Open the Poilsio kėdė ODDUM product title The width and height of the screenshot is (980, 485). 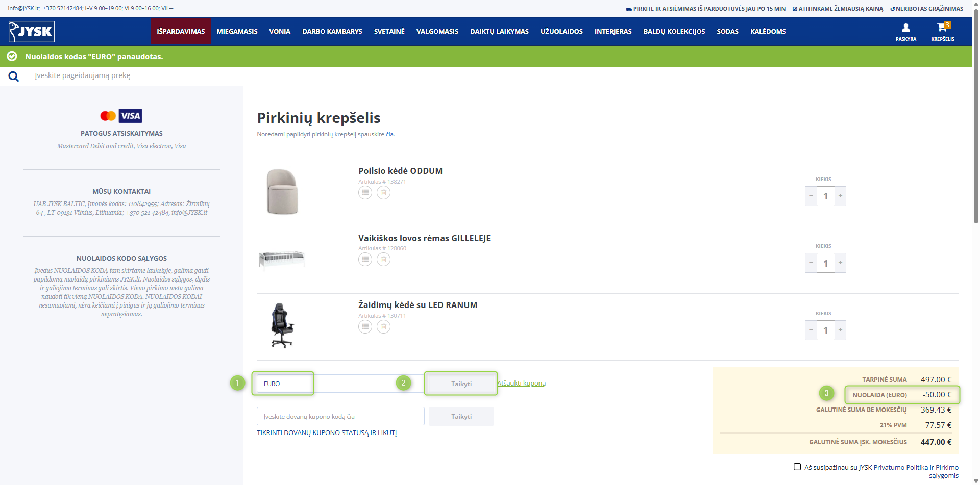coord(400,171)
